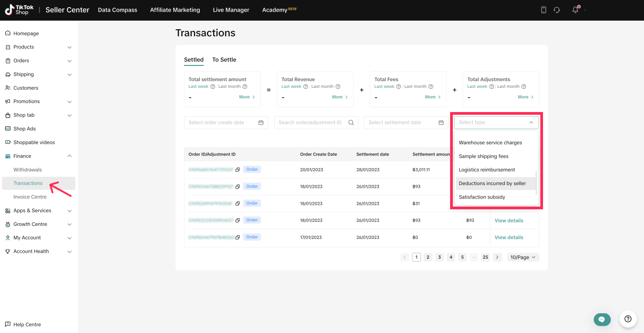Open the 10/Page size dropdown
644x333 pixels.
(x=523, y=257)
